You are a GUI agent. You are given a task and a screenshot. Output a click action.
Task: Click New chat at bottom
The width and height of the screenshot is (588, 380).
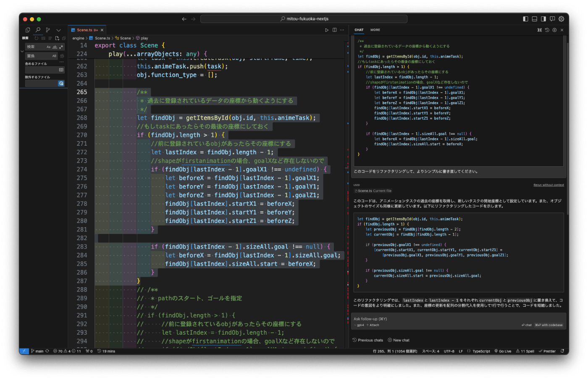tap(399, 340)
